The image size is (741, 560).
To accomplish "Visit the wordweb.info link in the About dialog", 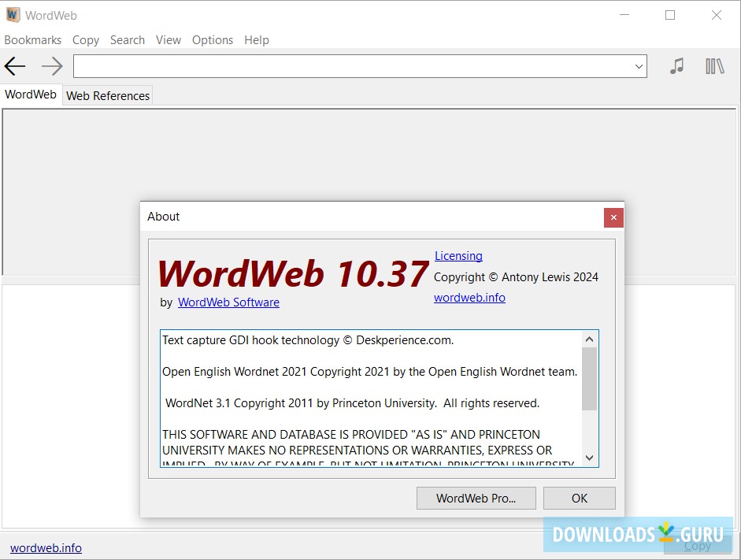I will coord(469,297).
